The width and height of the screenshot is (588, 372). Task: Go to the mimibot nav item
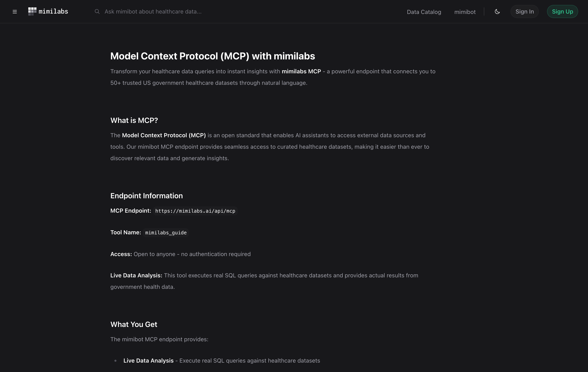pyautogui.click(x=465, y=12)
